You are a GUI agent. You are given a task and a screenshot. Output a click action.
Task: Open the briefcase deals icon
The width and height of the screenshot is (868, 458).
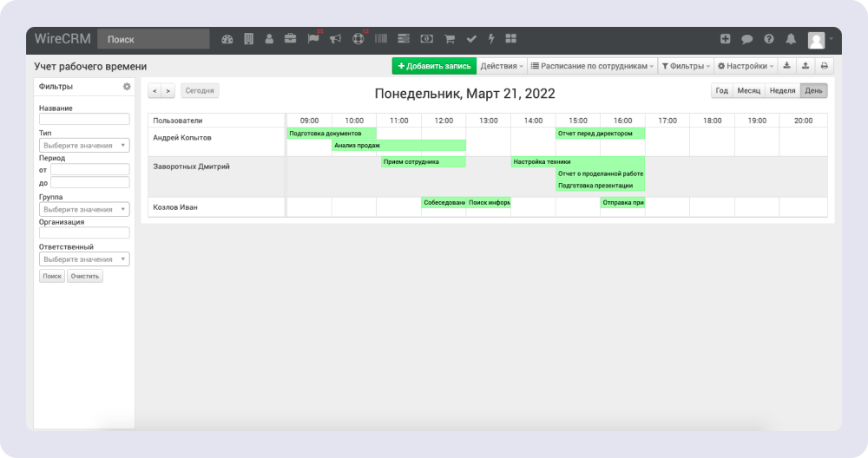(290, 39)
